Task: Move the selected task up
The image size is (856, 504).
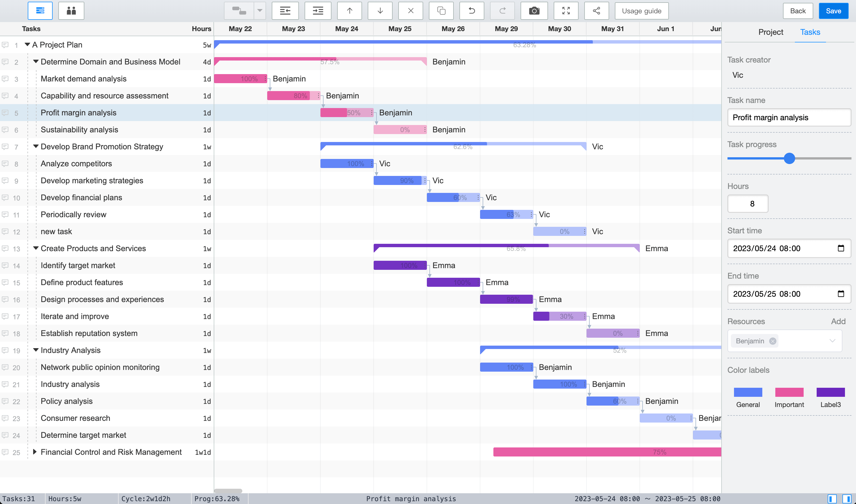Action: click(349, 10)
